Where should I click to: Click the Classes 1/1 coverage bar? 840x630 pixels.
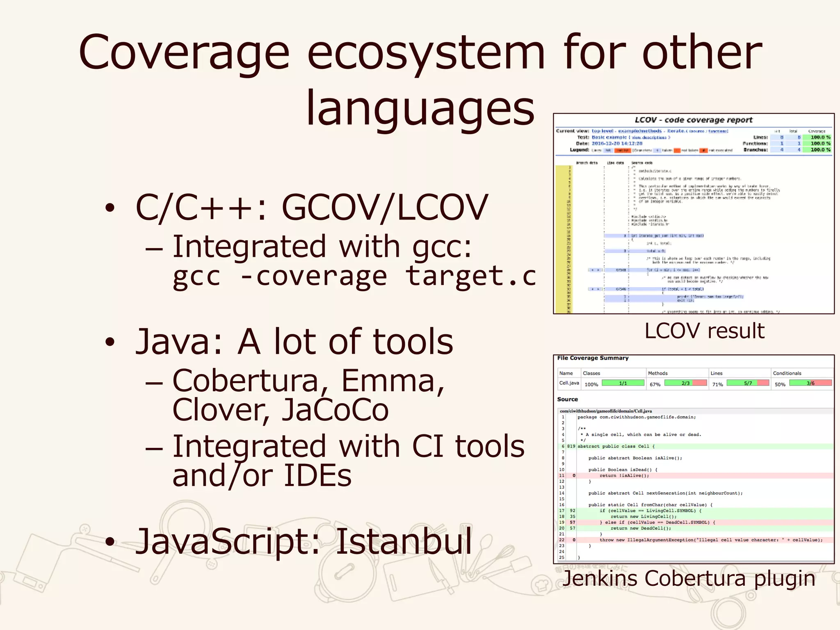click(x=623, y=383)
